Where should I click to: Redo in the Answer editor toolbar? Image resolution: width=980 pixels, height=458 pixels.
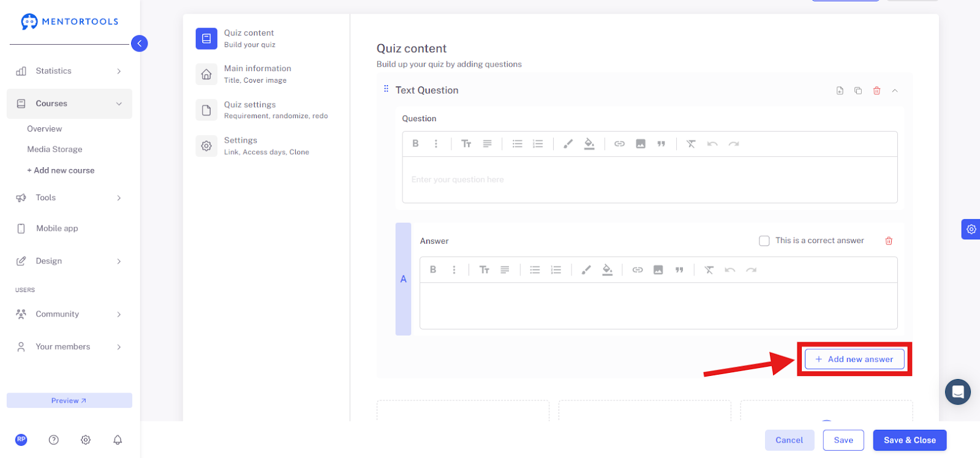[752, 269]
